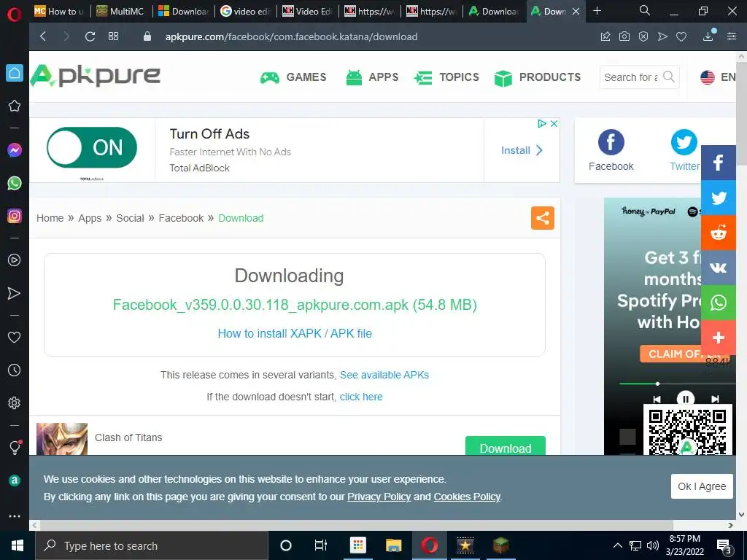
Task: Open Messenger in Opera sidebar
Action: pyautogui.click(x=15, y=150)
